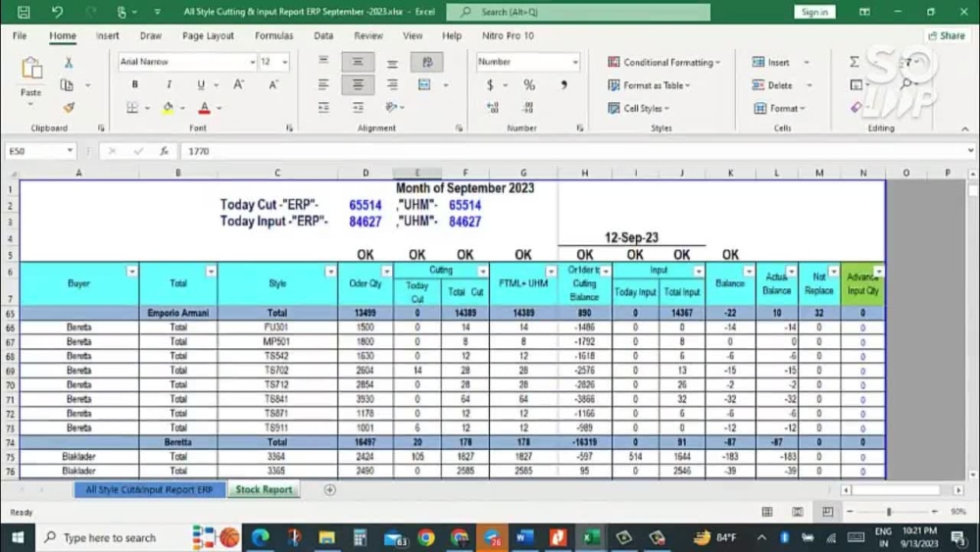Toggle middle vertical alignment
Image resolution: width=980 pixels, height=552 pixels.
(x=358, y=61)
